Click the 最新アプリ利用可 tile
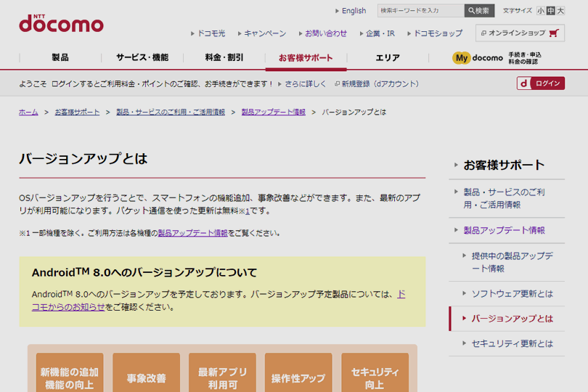The height and width of the screenshot is (392, 588). click(222, 372)
